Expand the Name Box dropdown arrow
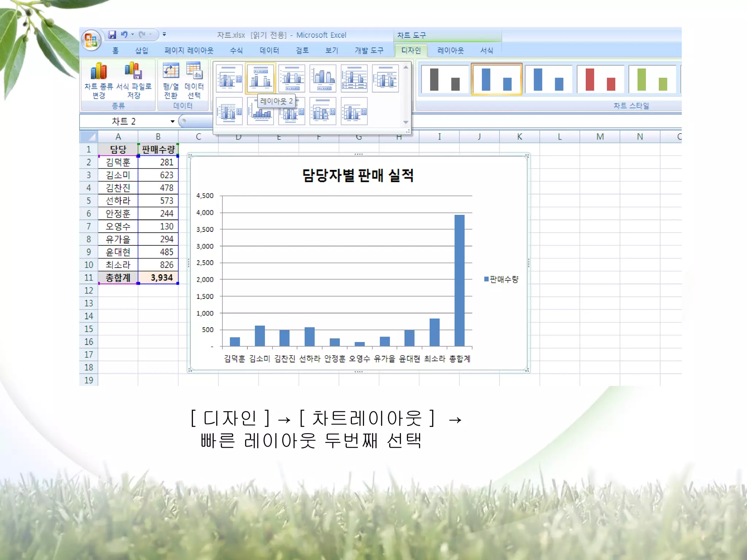Screen dimensions: 747x560 [172, 121]
